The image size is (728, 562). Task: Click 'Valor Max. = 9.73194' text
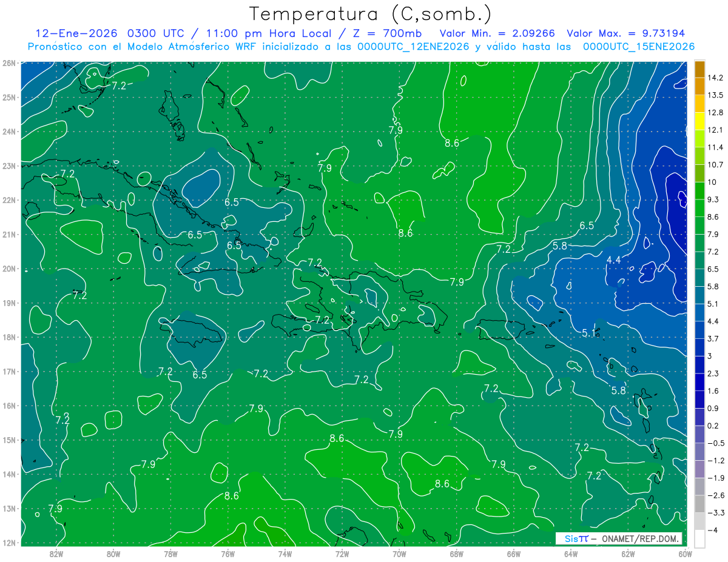pyautogui.click(x=626, y=33)
